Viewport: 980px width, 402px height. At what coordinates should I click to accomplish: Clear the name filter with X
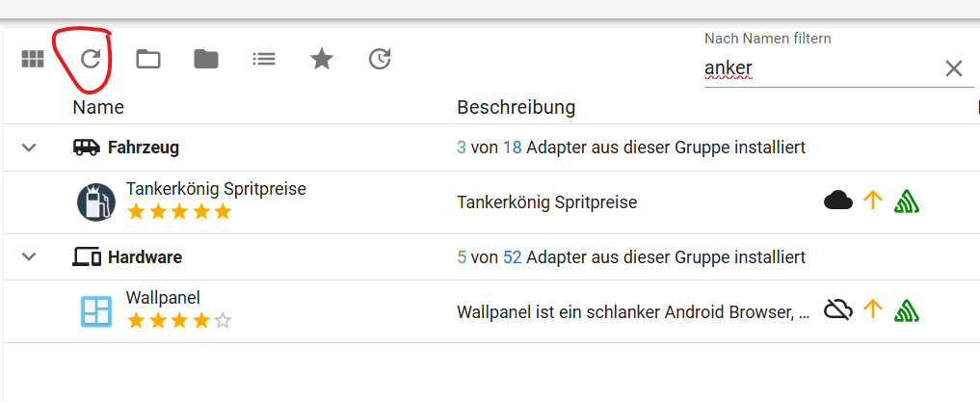tap(953, 67)
